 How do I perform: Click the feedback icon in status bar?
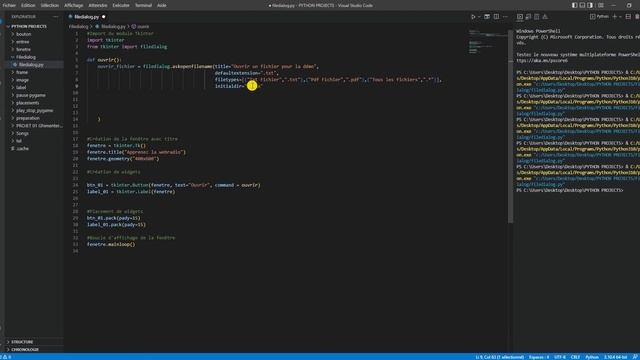[x=635, y=357]
